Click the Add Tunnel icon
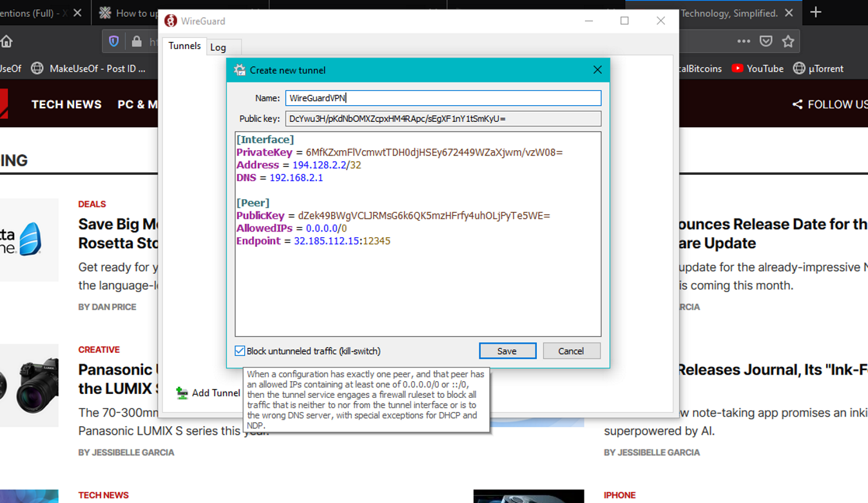This screenshot has width=868, height=503. click(182, 393)
